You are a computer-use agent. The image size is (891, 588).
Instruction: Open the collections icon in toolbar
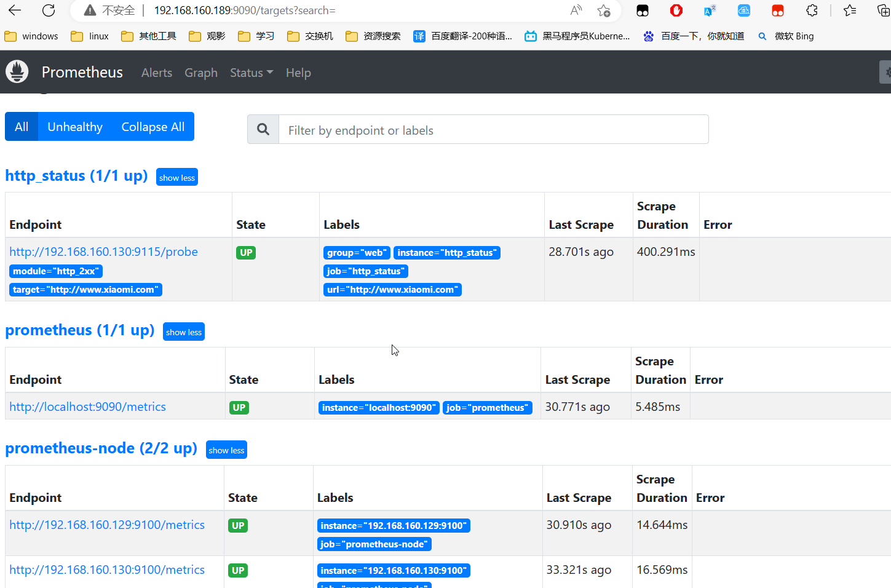(884, 10)
